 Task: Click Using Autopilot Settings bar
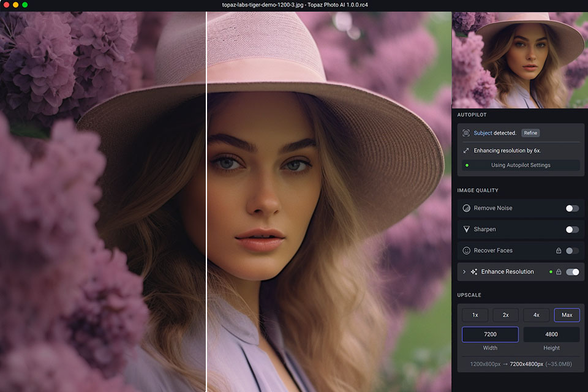(x=521, y=165)
